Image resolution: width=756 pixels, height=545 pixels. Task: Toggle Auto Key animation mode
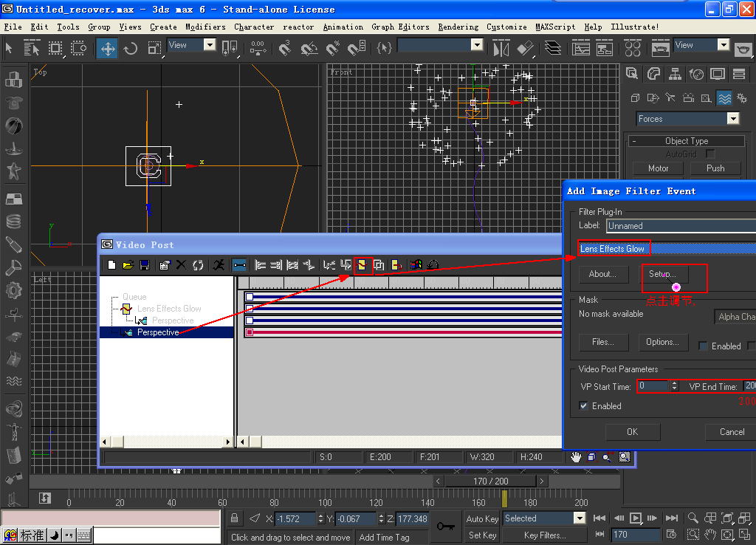(481, 518)
